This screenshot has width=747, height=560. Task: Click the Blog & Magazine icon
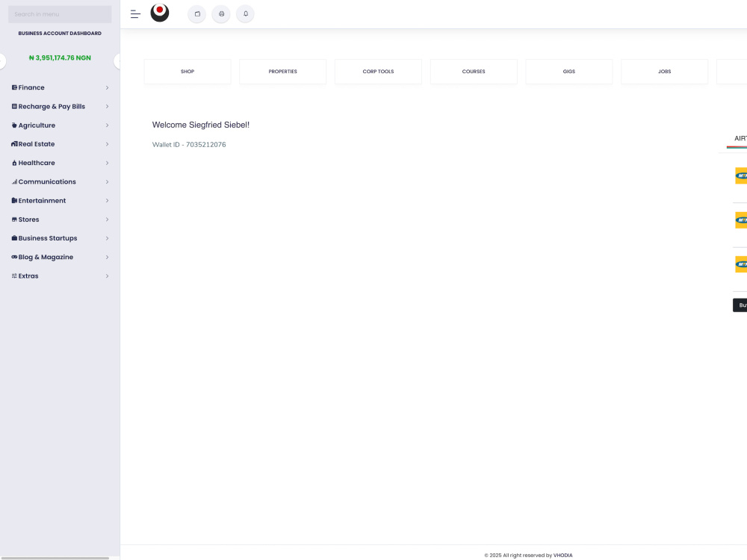14,257
